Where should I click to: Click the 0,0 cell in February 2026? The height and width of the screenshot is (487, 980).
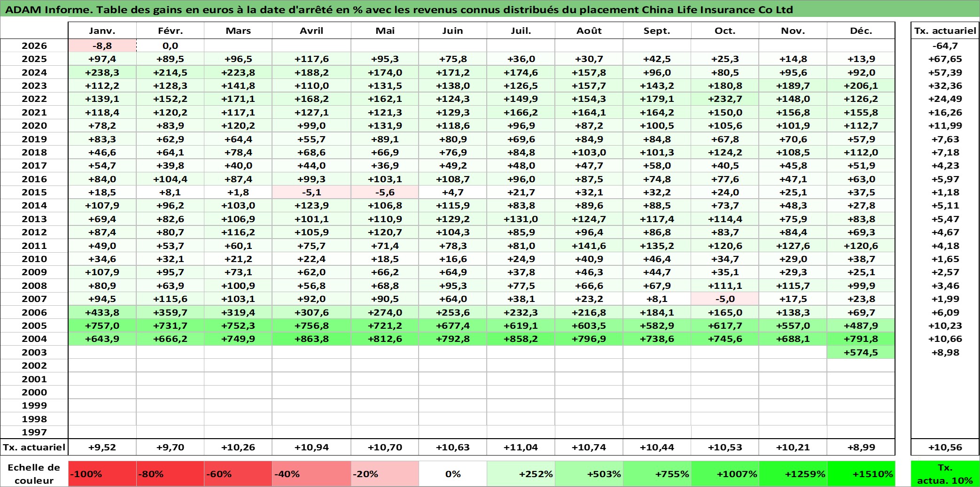pos(170,46)
